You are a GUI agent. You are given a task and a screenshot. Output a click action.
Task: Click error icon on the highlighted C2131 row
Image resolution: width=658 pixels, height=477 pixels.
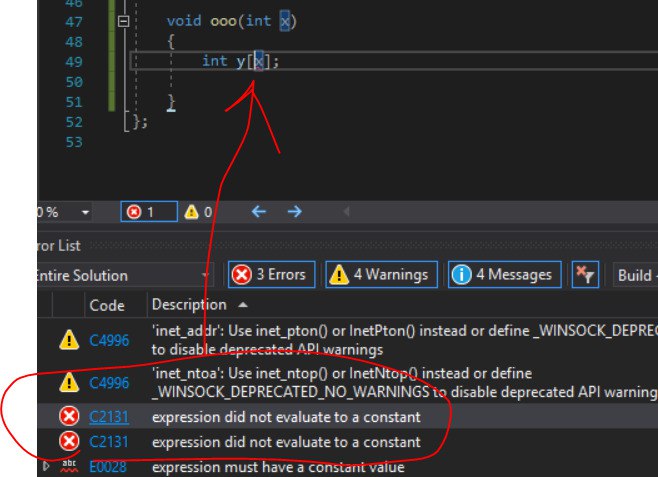point(69,417)
